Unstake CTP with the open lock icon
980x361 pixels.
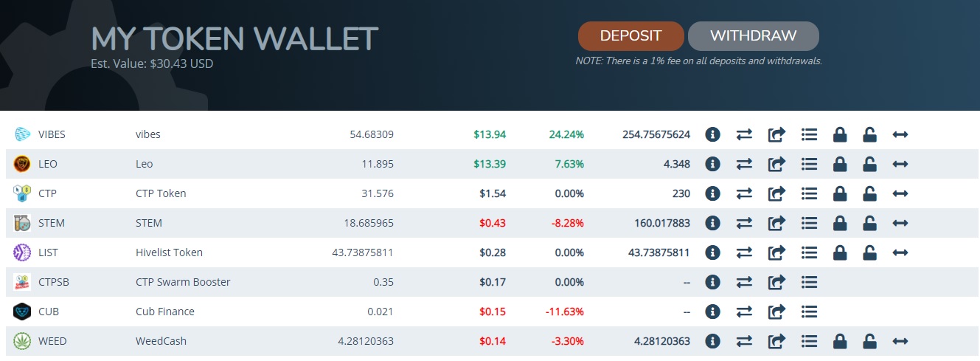click(x=870, y=193)
